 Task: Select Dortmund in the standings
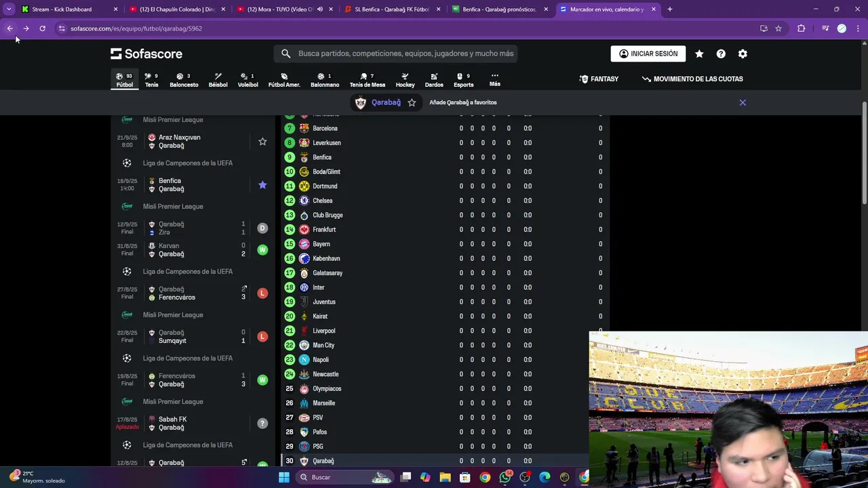(444, 186)
